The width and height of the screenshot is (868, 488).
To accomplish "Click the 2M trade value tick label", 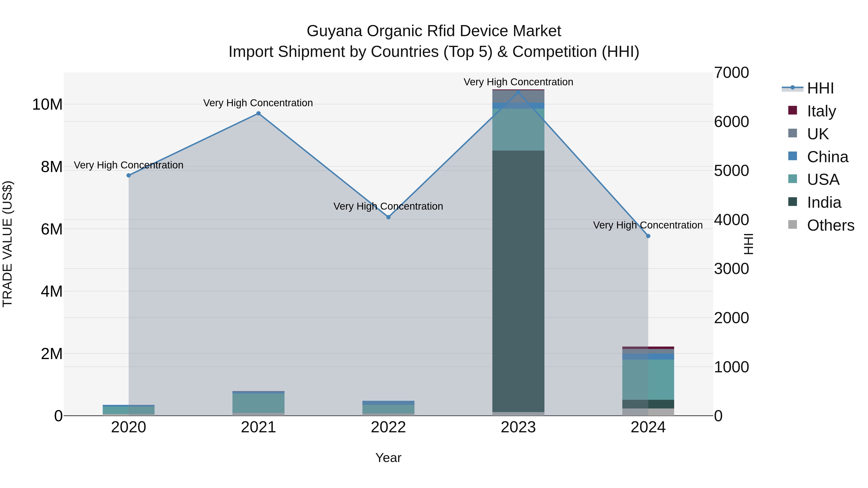I will 52,354.
